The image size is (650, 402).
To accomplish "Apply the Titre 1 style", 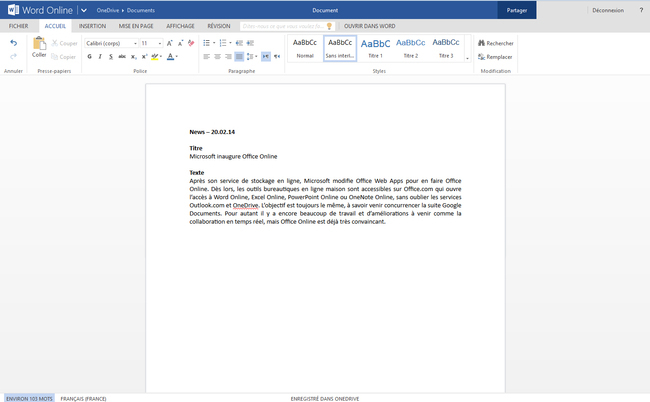I will tap(375, 48).
